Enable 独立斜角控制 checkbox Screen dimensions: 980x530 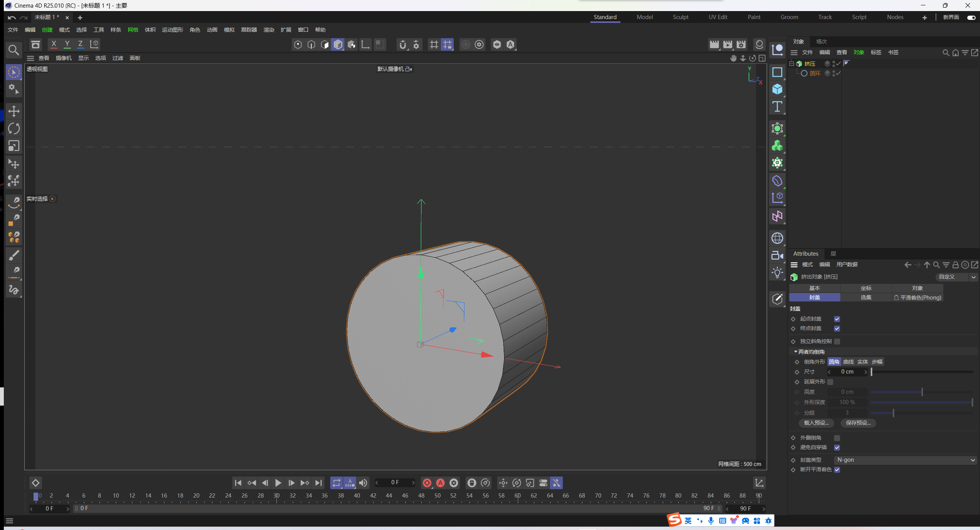(837, 342)
